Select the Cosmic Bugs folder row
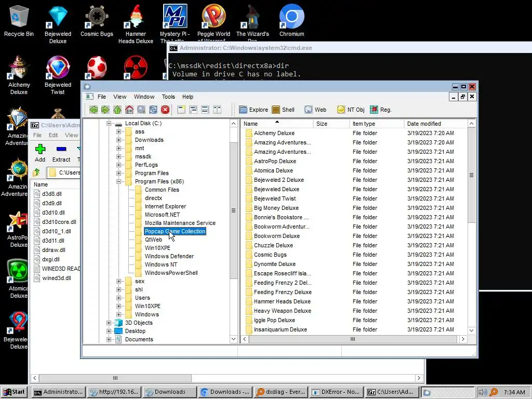The image size is (532, 399). (x=354, y=255)
